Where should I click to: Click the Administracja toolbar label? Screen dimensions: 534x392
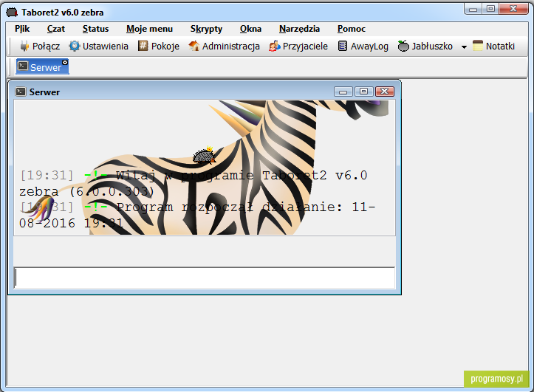(231, 47)
